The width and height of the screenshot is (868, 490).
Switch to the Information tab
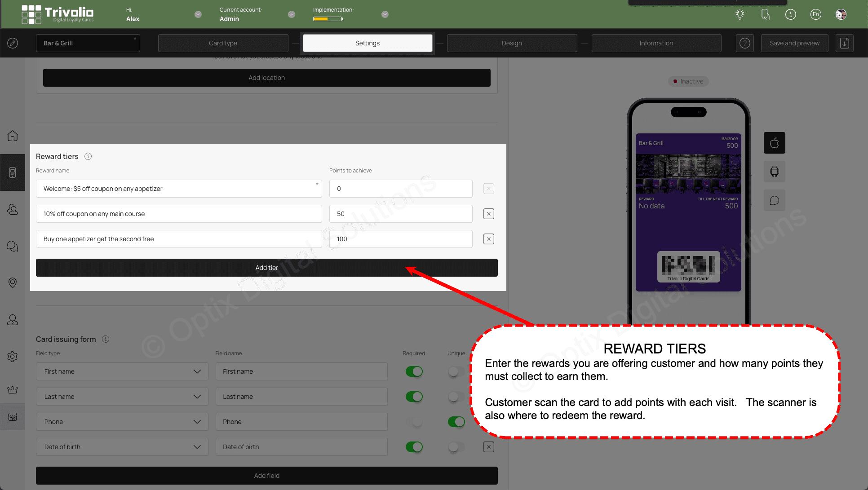[x=656, y=43]
